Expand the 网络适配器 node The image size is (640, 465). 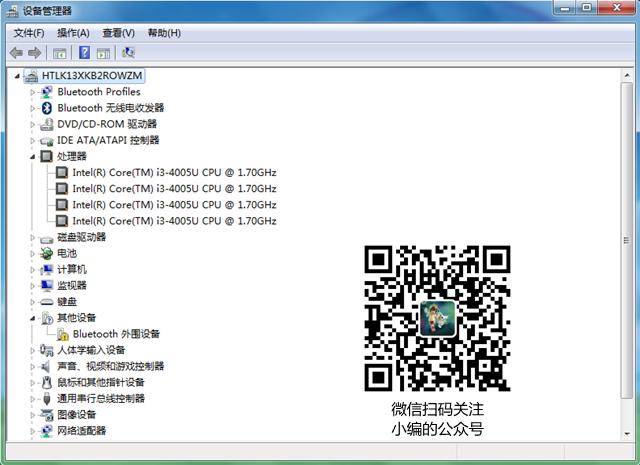point(33,431)
